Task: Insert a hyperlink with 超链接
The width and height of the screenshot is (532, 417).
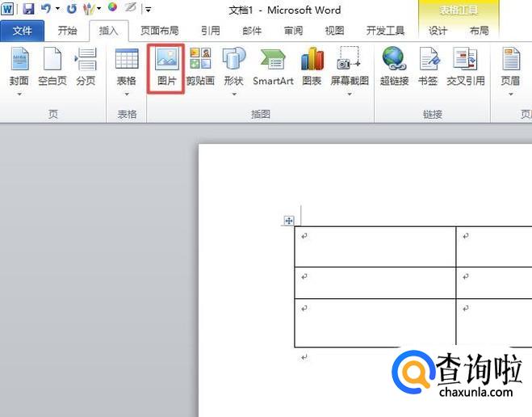Action: pos(394,66)
